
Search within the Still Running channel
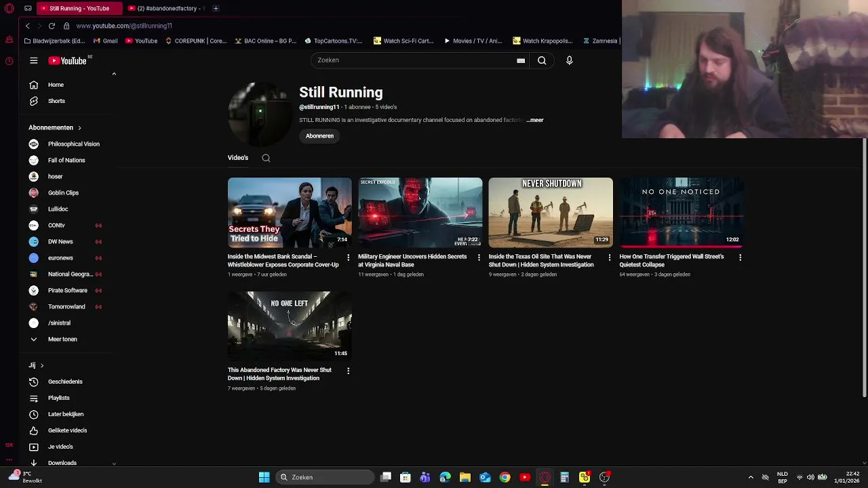click(x=266, y=158)
